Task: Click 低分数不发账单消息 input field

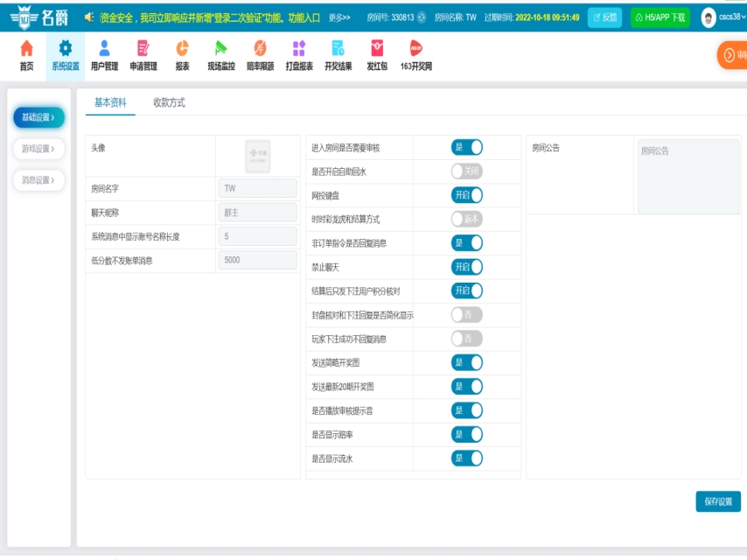Action: point(258,260)
